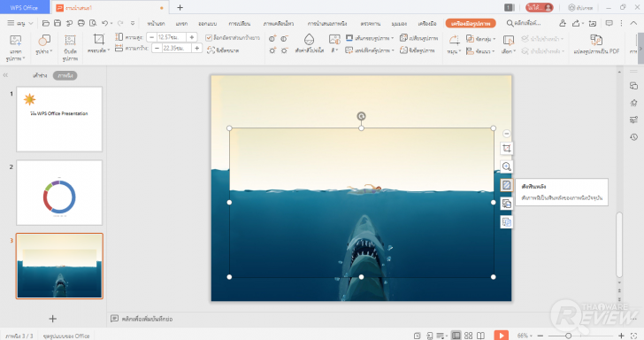Switch to normal view in status bar

pyautogui.click(x=456, y=336)
